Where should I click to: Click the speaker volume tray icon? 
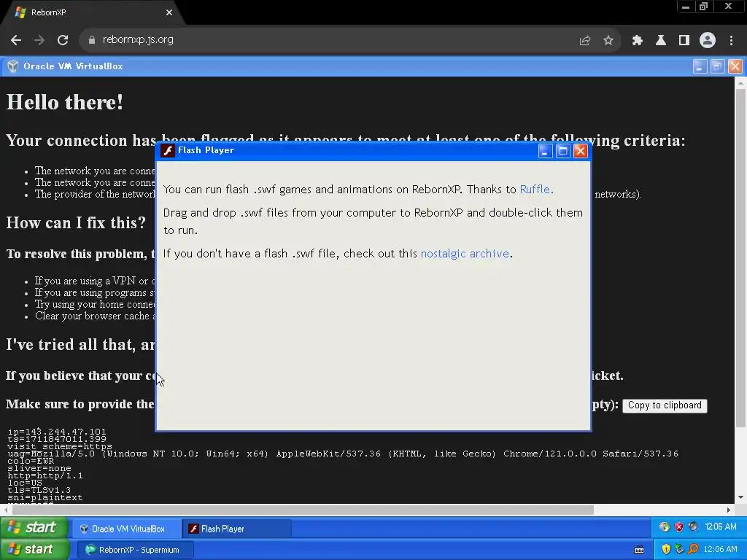pyautogui.click(x=693, y=526)
